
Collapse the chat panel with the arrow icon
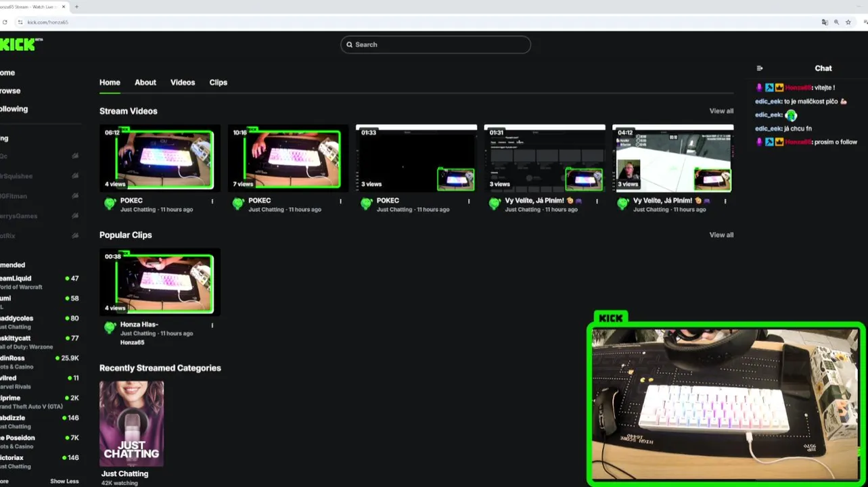760,68
